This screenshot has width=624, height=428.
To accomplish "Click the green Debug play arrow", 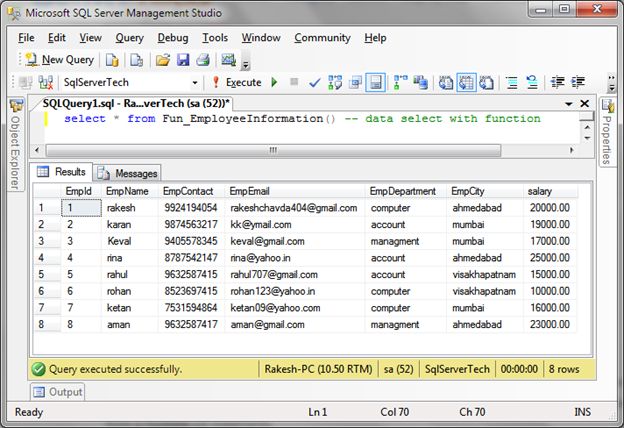I will (274, 82).
